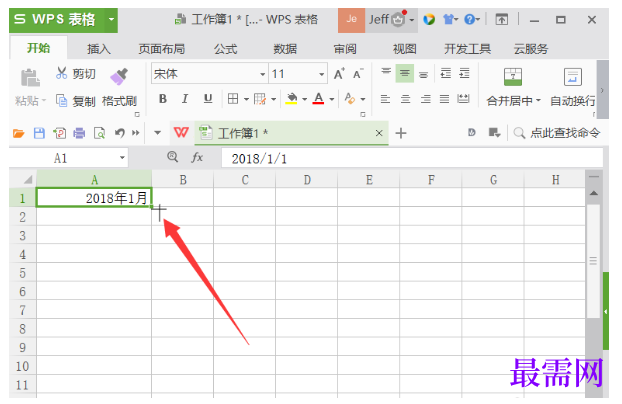Click formula bar showing 2018/1/1

(412, 158)
